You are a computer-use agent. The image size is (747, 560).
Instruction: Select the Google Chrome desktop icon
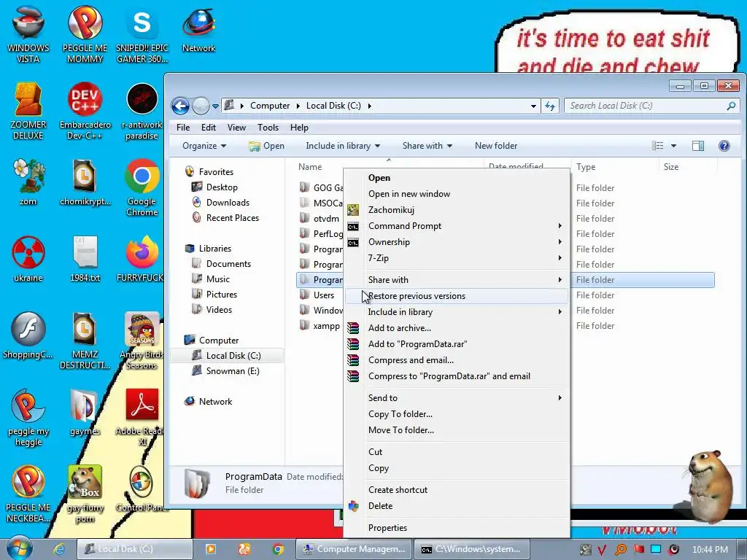point(142,187)
